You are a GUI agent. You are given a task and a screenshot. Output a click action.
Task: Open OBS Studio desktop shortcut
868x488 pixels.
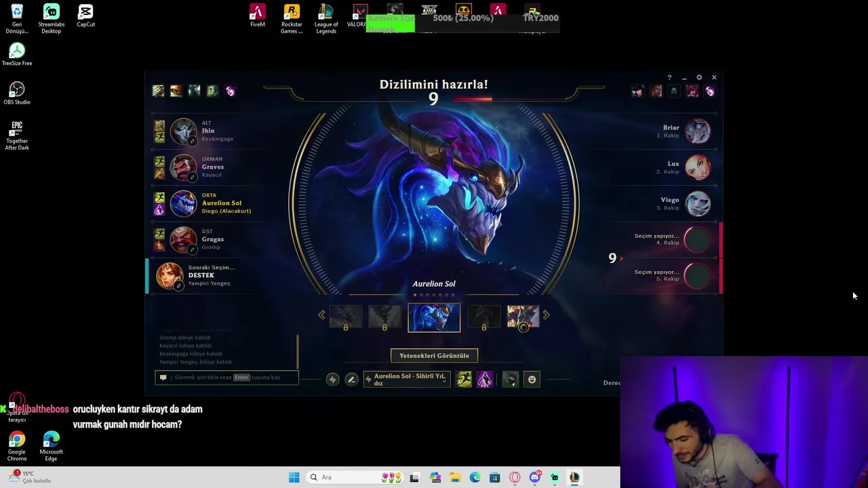tap(17, 94)
